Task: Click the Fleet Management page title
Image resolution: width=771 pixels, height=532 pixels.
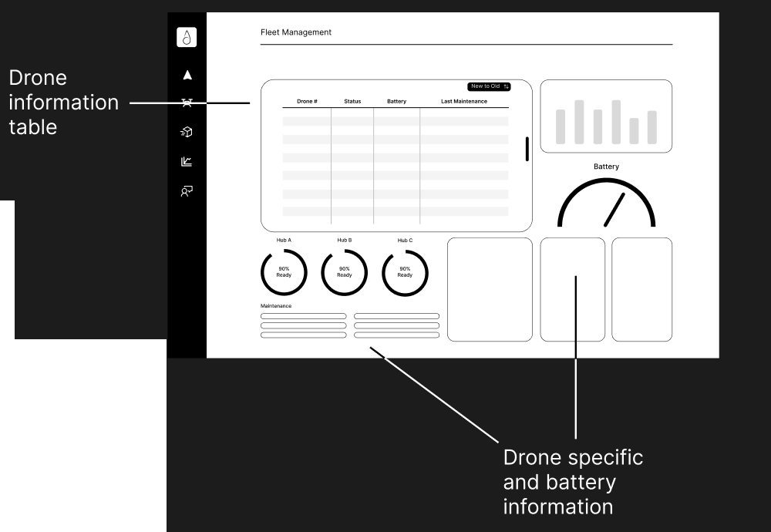Action: coord(296,32)
